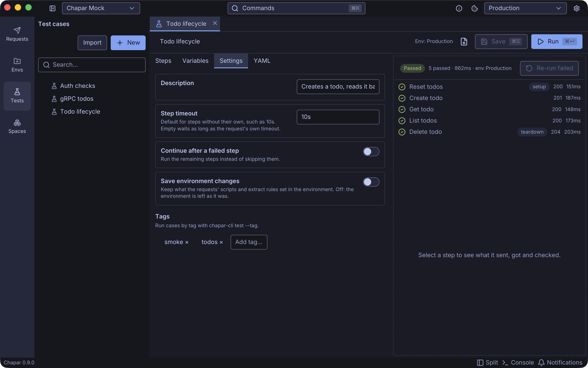Click the Step timeout input field
The width and height of the screenshot is (588, 368).
click(338, 117)
